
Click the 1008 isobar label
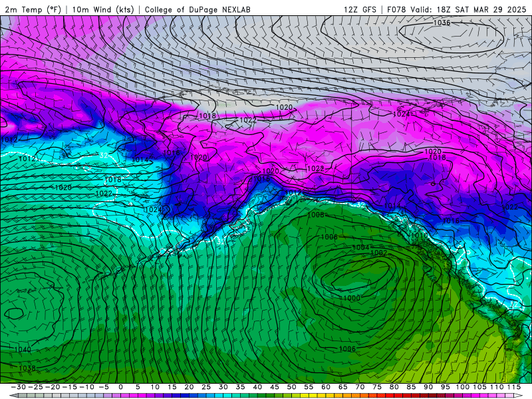click(315, 215)
